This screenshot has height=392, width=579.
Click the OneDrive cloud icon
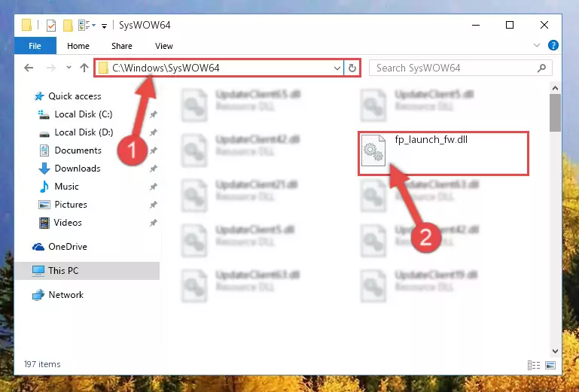pos(38,247)
